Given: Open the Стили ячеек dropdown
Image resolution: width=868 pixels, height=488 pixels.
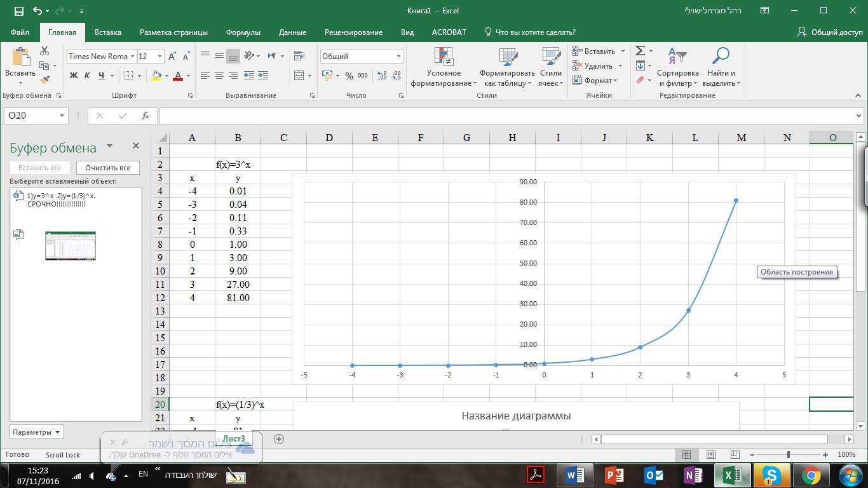Looking at the screenshot, I should [x=551, y=67].
